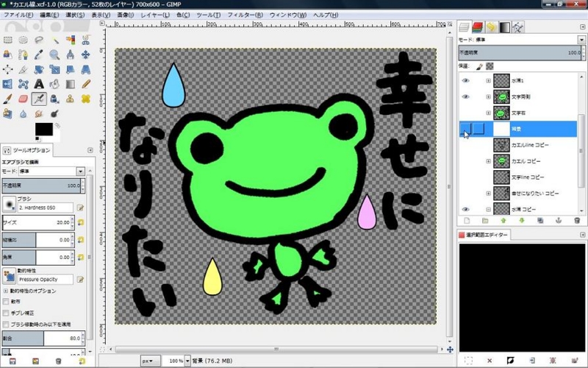Expand the 文字右 layer group

[488, 113]
